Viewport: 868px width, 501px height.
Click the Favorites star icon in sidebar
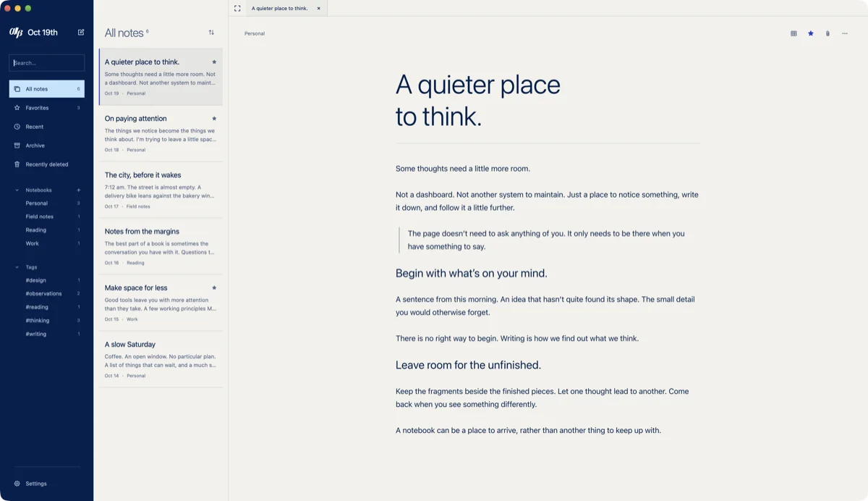[17, 108]
